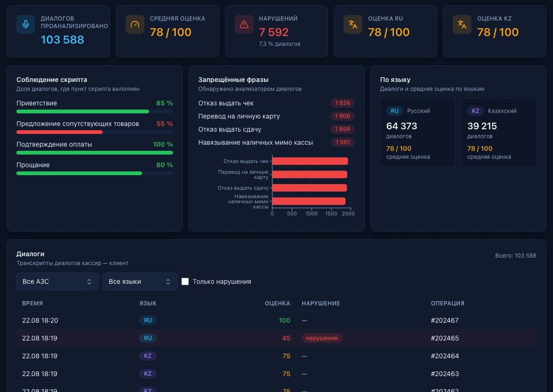553x392 pixels.
Task: Click the score 100 in the dialogs table
Action: [x=284, y=320]
